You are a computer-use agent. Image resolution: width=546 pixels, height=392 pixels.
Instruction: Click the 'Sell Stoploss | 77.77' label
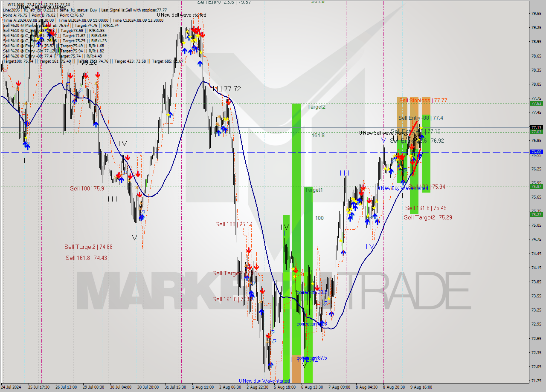(x=423, y=101)
